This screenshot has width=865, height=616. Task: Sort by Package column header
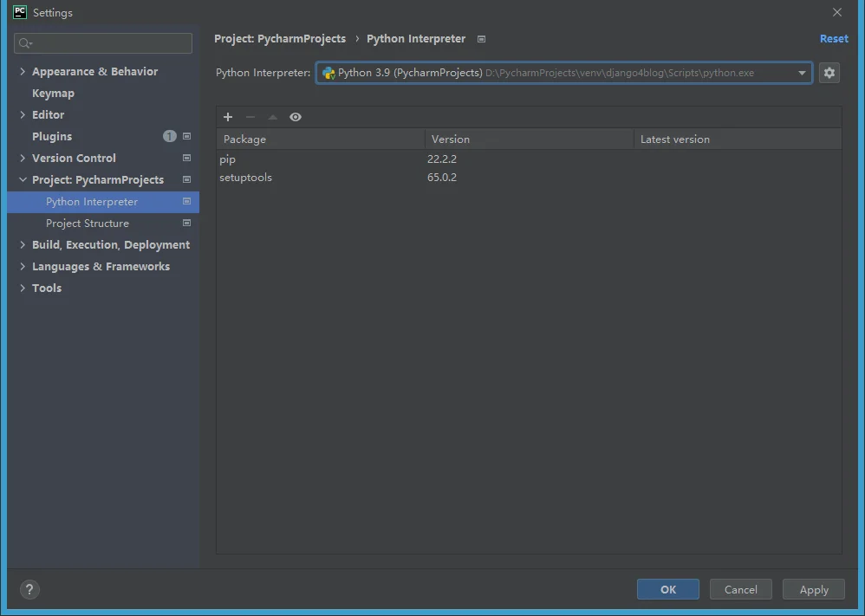pos(321,139)
